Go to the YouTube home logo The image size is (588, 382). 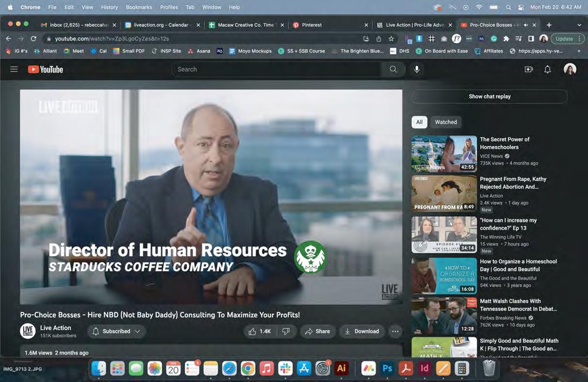(45, 69)
